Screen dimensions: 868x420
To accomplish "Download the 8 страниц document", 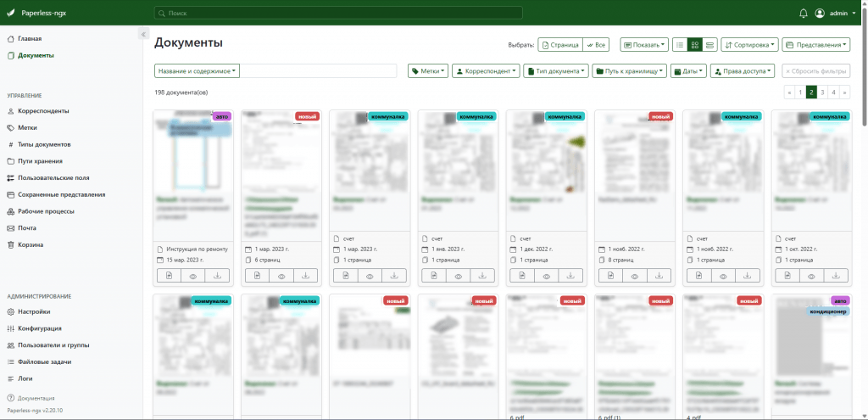I will pyautogui.click(x=659, y=276).
